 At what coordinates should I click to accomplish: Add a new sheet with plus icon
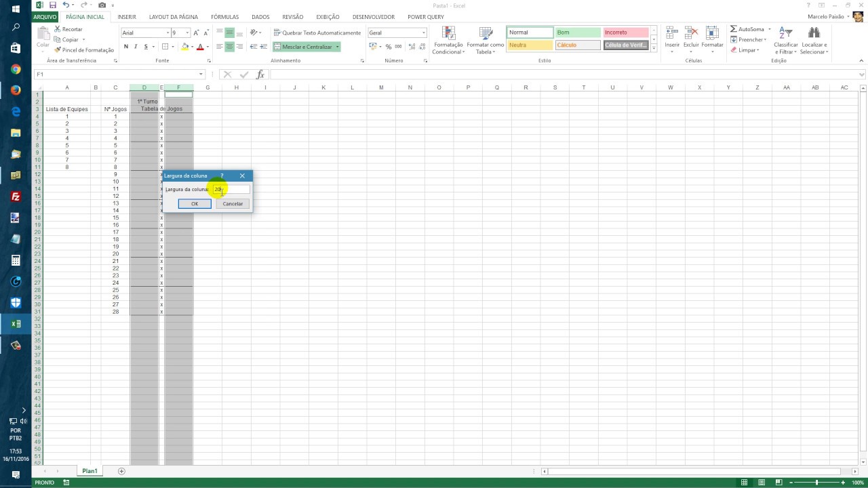tap(121, 471)
